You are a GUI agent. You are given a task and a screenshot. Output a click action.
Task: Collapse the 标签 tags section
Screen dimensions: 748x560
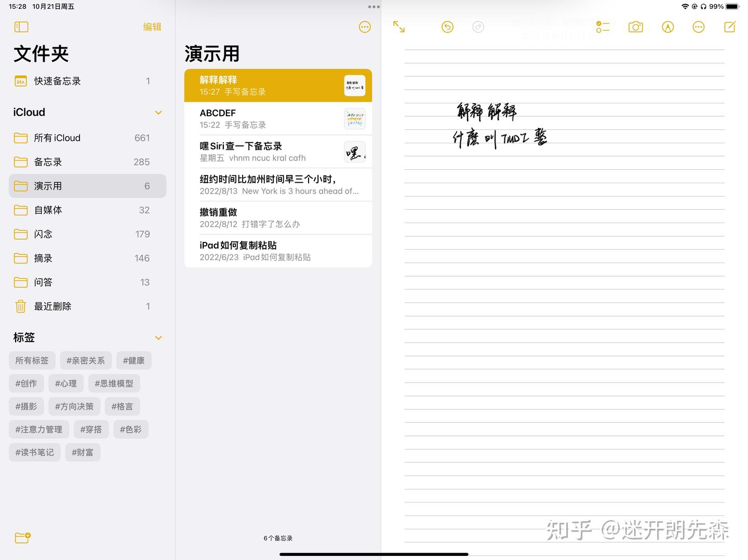(158, 337)
